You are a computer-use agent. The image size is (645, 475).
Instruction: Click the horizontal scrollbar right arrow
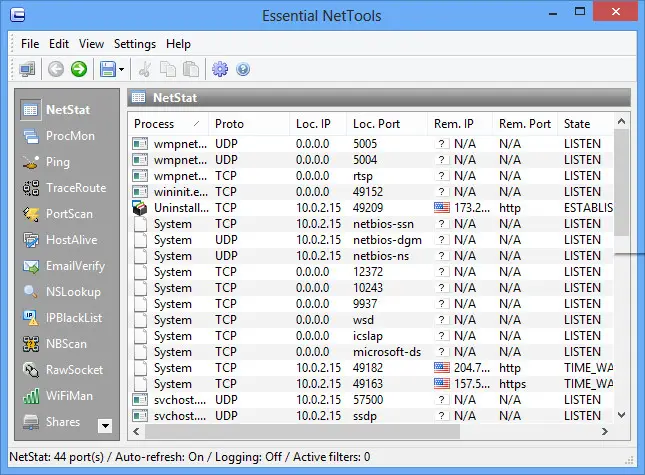[605, 431]
